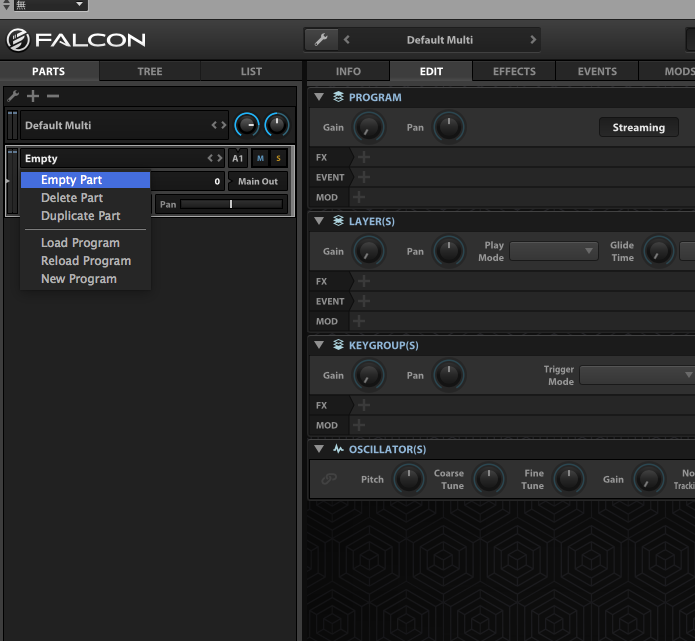
Task: Click the oscillator link chain icon
Action: pyautogui.click(x=329, y=479)
